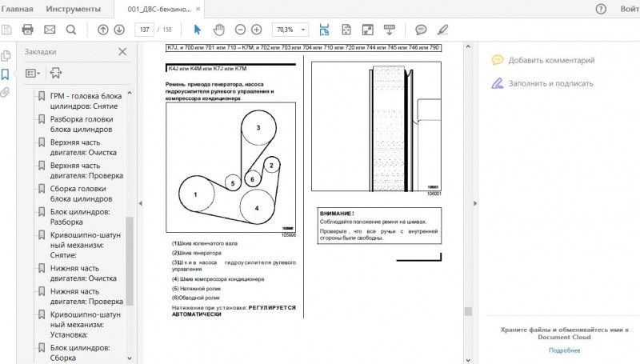This screenshot has width=640, height=364.
Task: Open the Подробнее link
Action: pos(564,350)
